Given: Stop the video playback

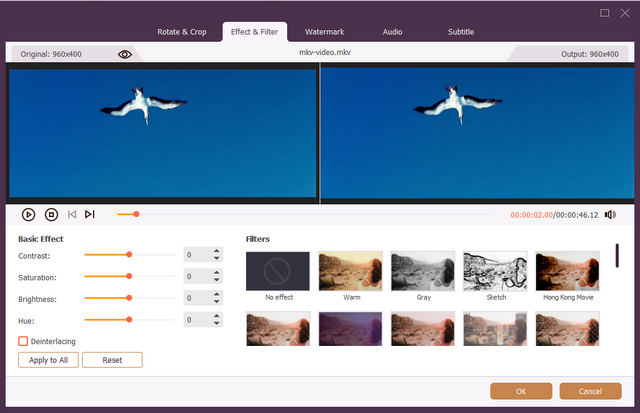Looking at the screenshot, I should [50, 214].
